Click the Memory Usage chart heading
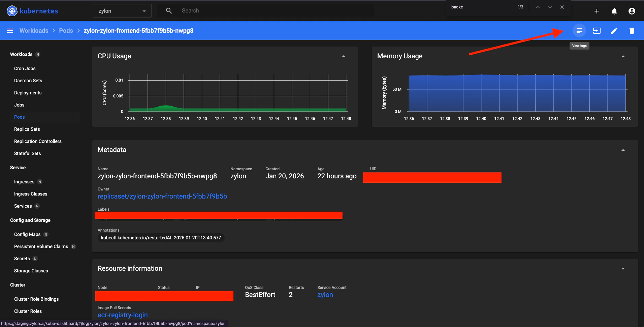644x327 pixels. 400,56
